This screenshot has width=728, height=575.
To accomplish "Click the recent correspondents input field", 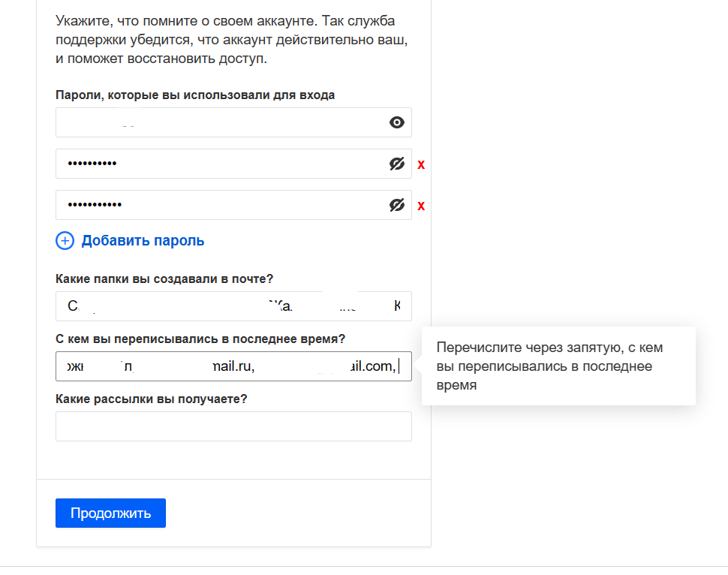I will pyautogui.click(x=233, y=366).
